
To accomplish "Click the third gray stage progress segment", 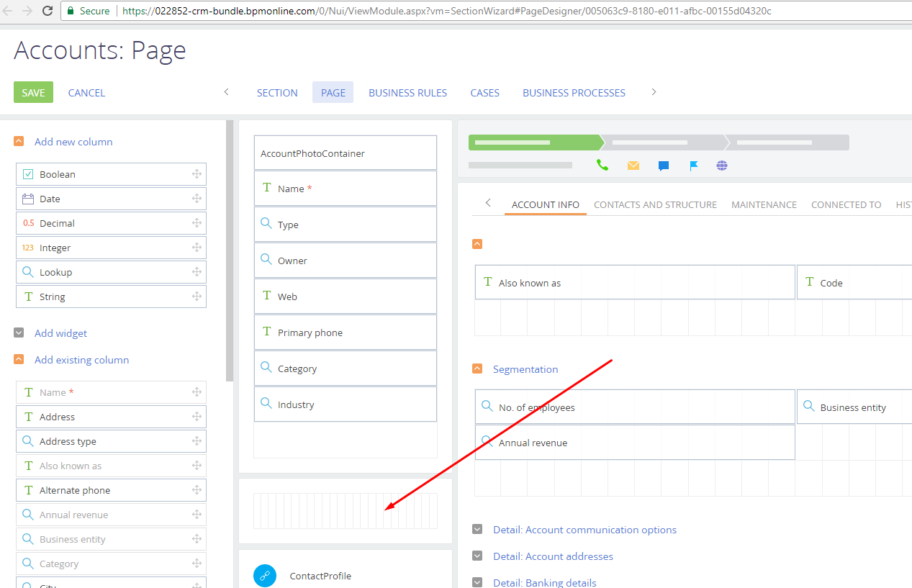I will point(787,143).
